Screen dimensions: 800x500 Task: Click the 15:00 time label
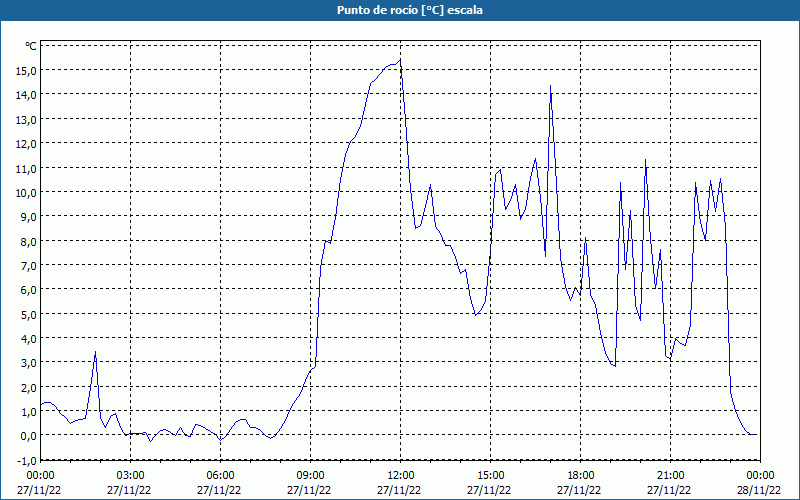(x=490, y=476)
